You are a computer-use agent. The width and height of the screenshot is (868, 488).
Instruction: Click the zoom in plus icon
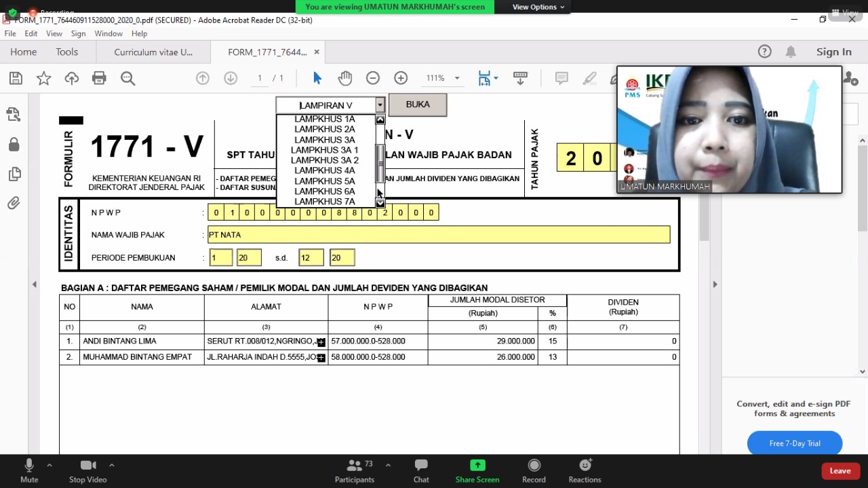point(401,78)
